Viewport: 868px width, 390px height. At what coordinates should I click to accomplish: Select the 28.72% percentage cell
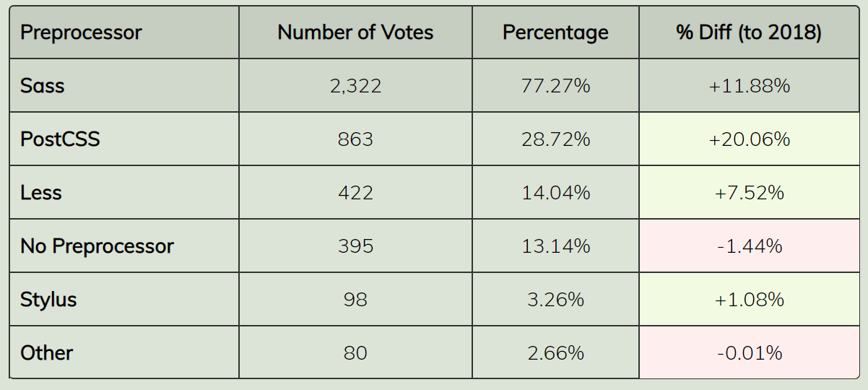pyautogui.click(x=555, y=139)
